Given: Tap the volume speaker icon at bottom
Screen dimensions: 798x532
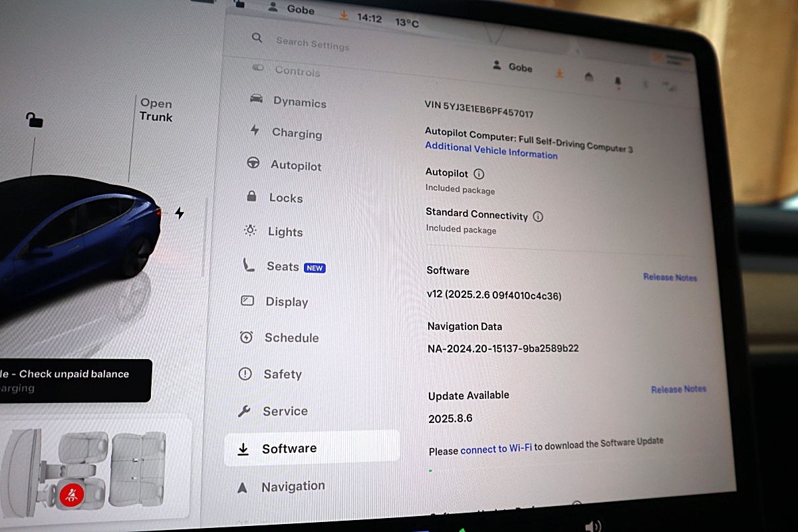Looking at the screenshot, I should [x=593, y=526].
